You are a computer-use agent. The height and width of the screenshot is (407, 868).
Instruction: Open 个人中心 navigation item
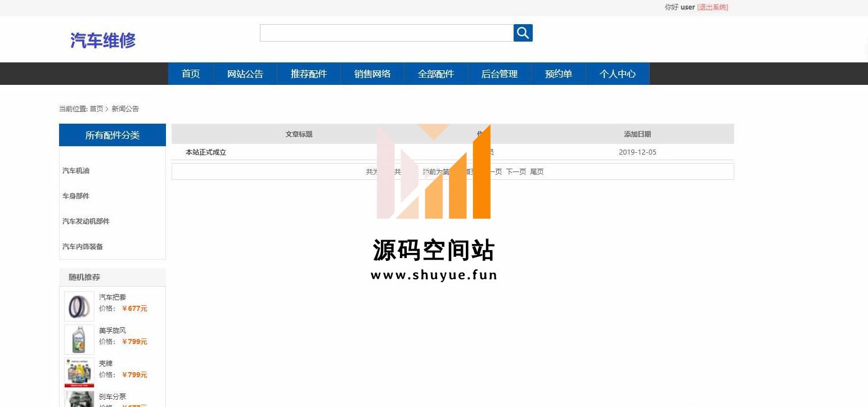618,74
